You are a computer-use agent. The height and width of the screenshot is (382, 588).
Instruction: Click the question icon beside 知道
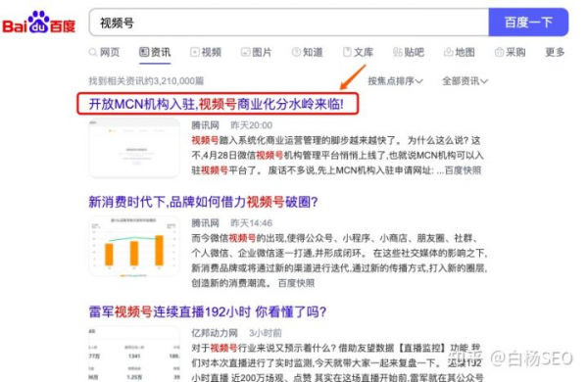(x=296, y=52)
